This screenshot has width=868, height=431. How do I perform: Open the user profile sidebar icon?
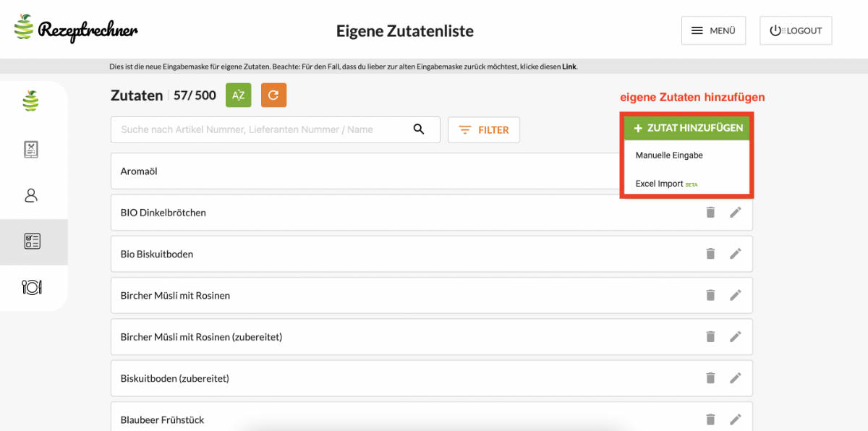(31, 195)
